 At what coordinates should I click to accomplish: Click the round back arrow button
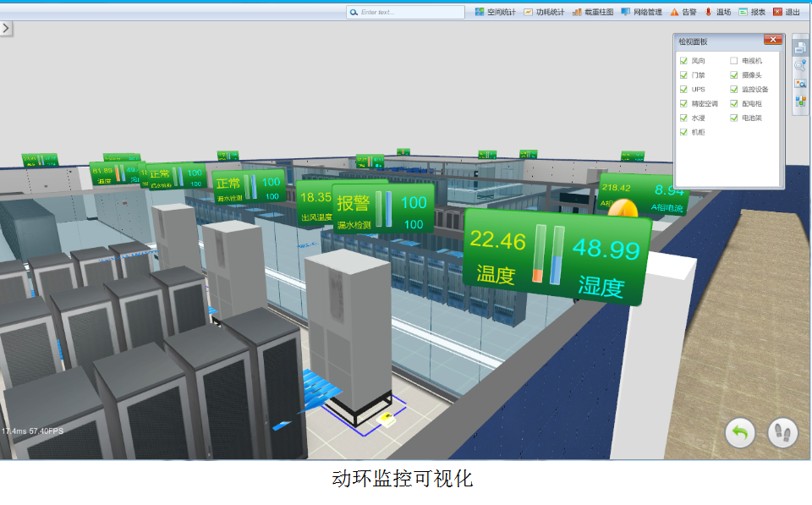pyautogui.click(x=740, y=433)
